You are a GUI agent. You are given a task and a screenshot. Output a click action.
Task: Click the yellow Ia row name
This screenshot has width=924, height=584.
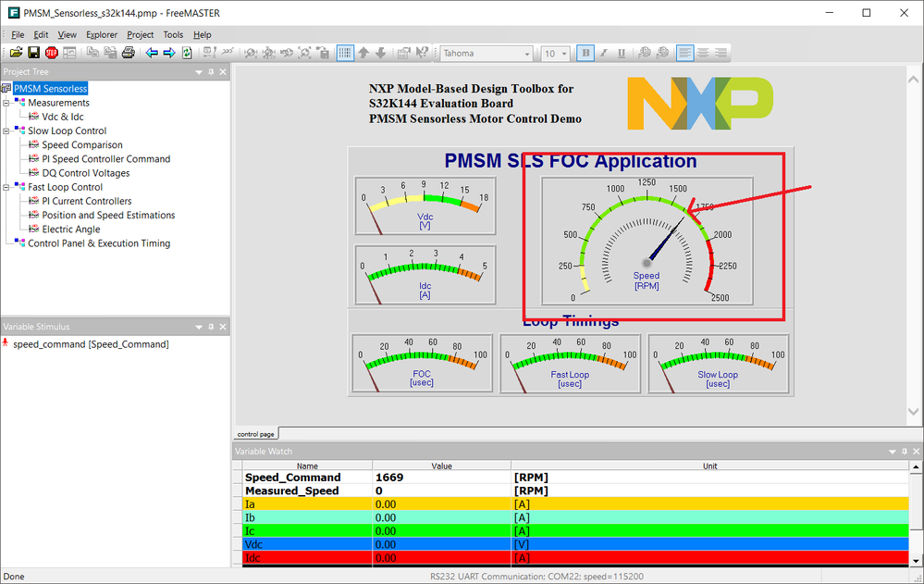tap(250, 504)
